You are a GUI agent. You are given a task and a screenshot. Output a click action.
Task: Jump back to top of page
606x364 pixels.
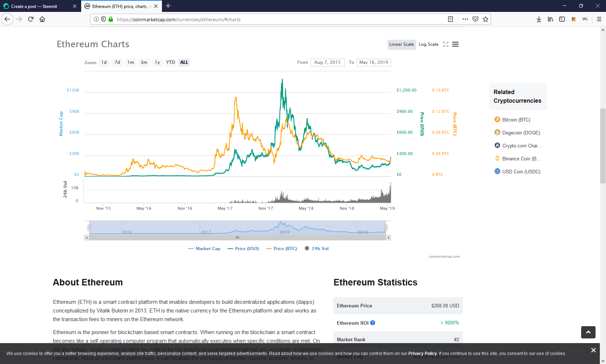click(588, 332)
